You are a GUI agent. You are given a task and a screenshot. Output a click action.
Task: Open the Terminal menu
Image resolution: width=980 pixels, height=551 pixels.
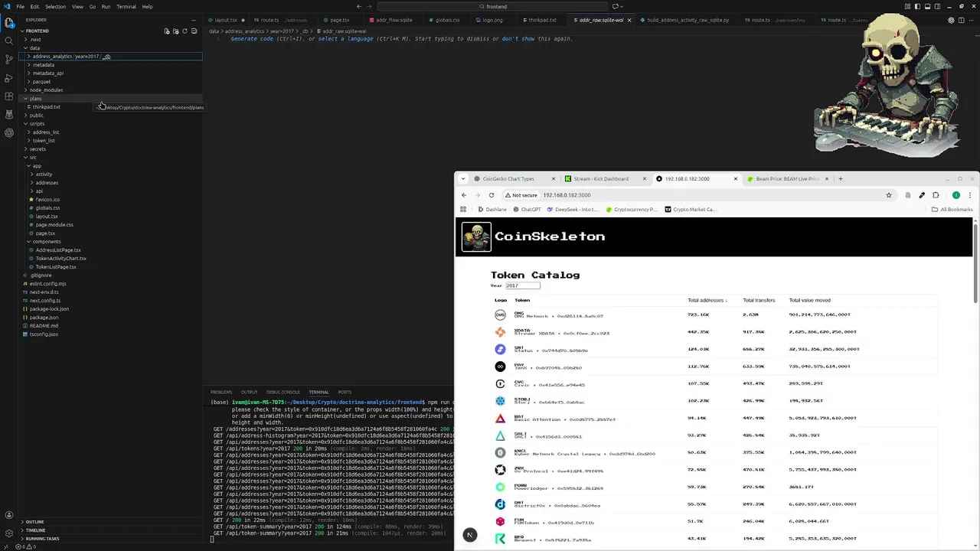(x=126, y=6)
